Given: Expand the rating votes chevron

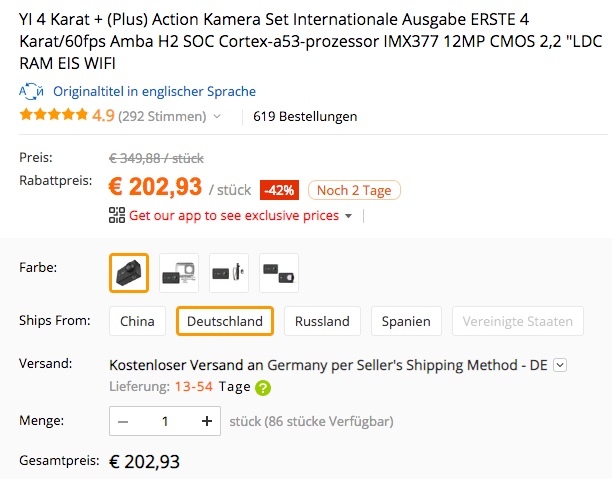Looking at the screenshot, I should click(x=217, y=116).
